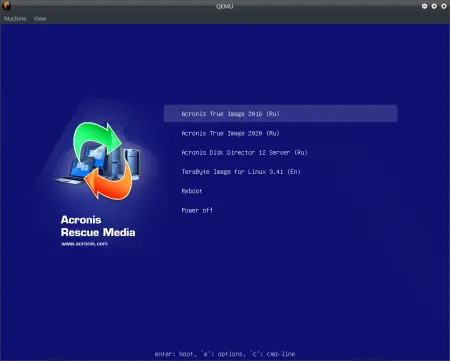Click the boot hint text at the bottom
This screenshot has width=450, height=361.
pyautogui.click(x=225, y=354)
